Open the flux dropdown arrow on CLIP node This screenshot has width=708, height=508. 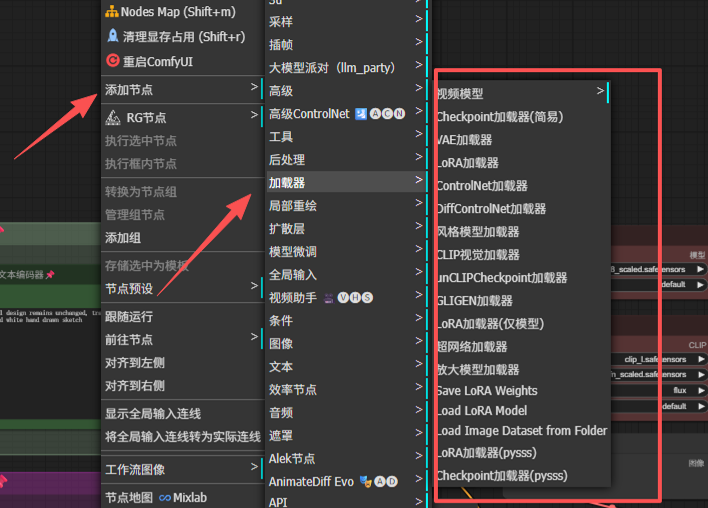[700, 390]
